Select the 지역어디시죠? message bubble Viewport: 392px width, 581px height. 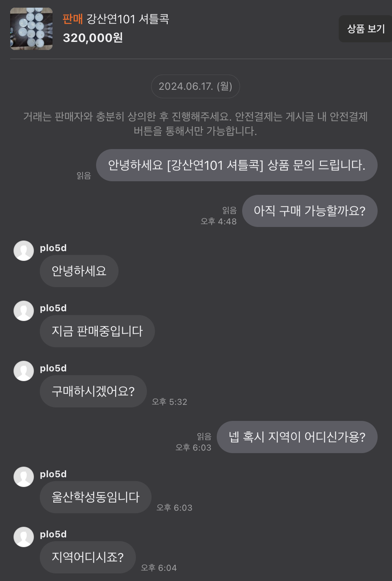click(x=88, y=557)
